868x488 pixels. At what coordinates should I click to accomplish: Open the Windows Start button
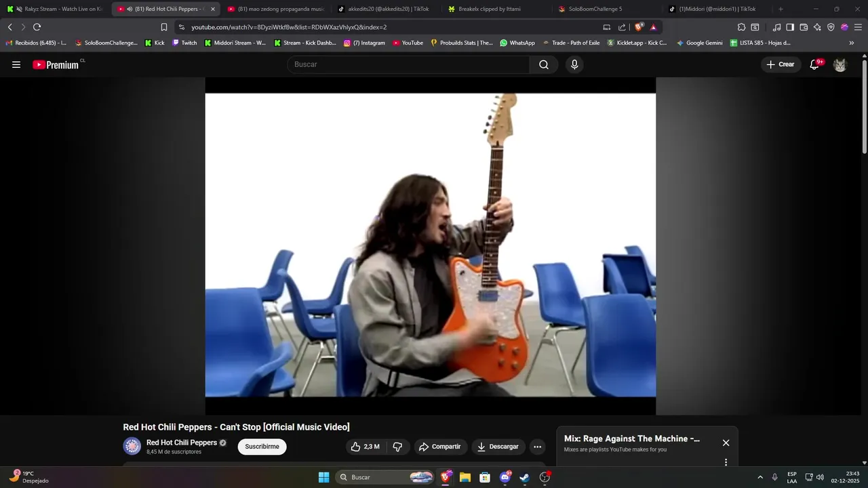click(323, 477)
